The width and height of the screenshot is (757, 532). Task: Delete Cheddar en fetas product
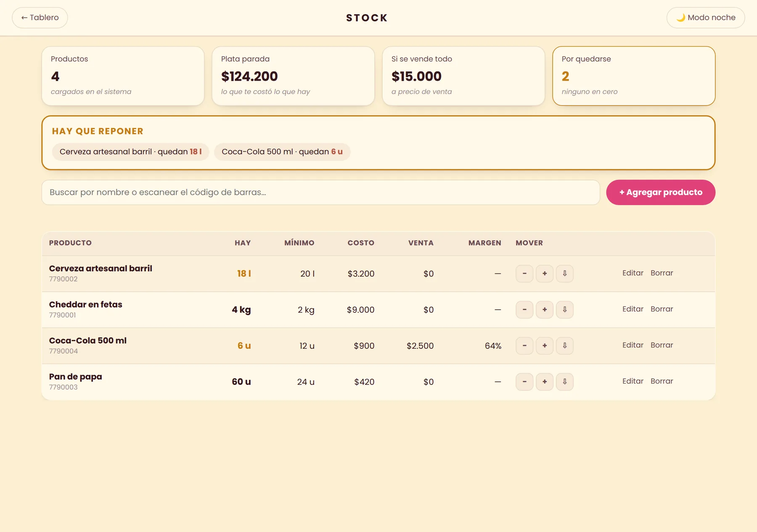[662, 309]
